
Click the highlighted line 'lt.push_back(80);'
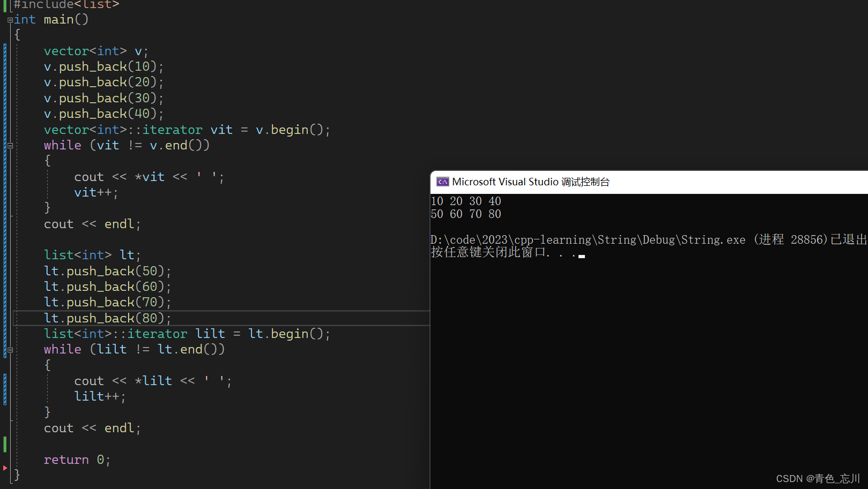(107, 319)
